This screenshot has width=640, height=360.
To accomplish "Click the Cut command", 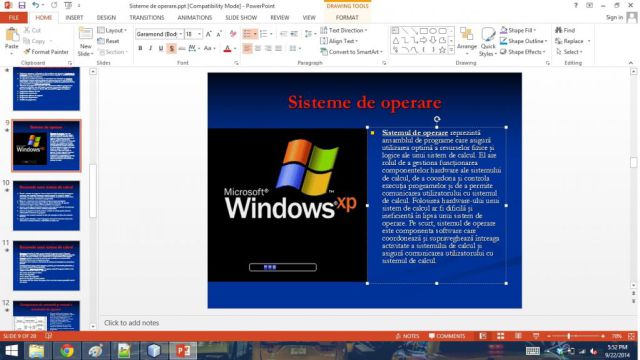I will 32,30.
